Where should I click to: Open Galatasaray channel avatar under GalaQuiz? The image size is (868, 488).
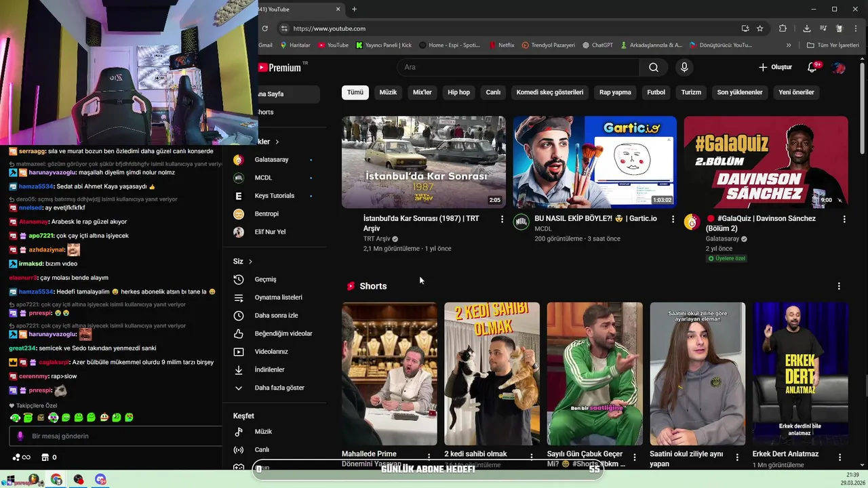[x=692, y=222]
